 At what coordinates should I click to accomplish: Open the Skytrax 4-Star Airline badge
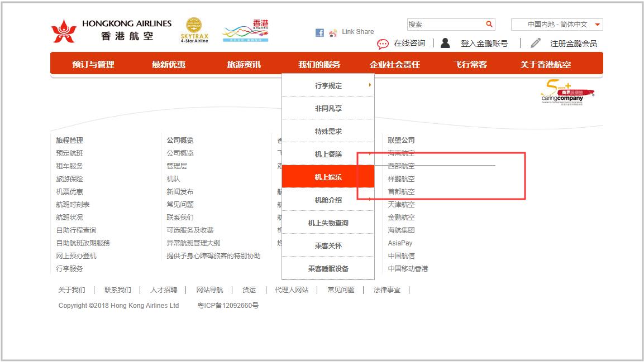(x=194, y=30)
